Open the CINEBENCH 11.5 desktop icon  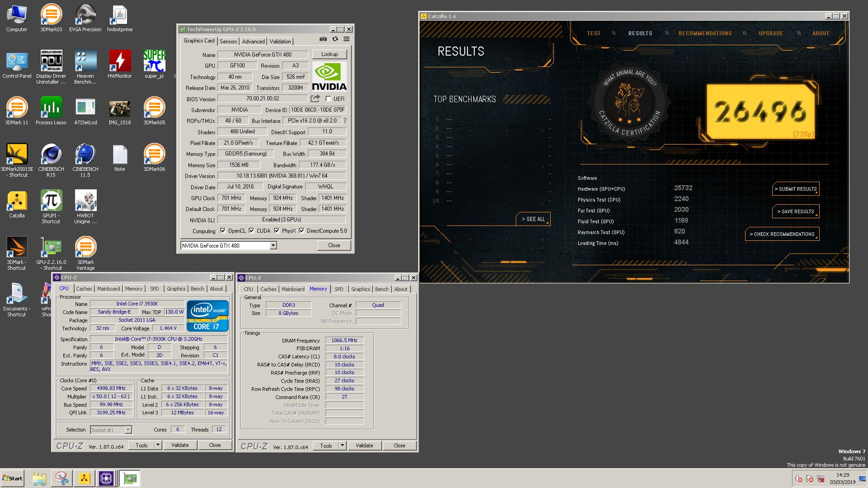(85, 160)
